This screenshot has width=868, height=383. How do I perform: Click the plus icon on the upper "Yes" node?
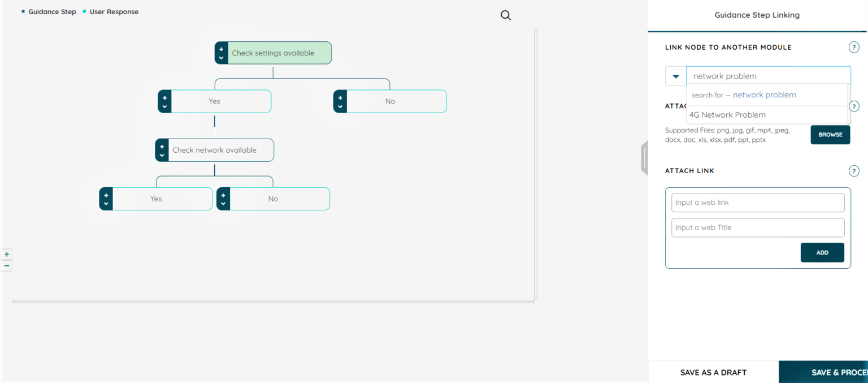(x=164, y=97)
